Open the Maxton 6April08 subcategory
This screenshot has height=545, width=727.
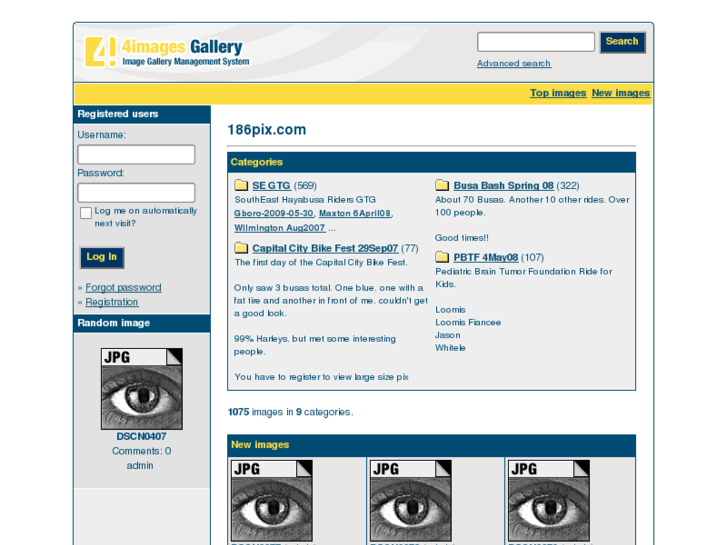(x=355, y=213)
